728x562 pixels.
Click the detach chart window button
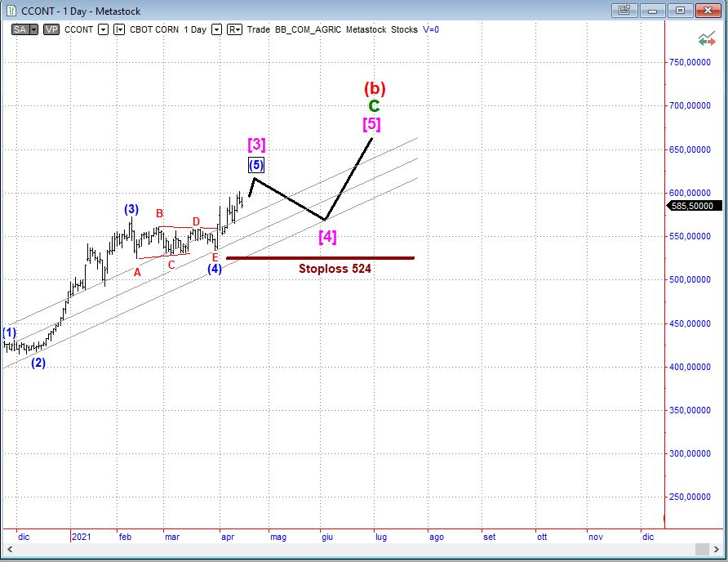pos(624,11)
